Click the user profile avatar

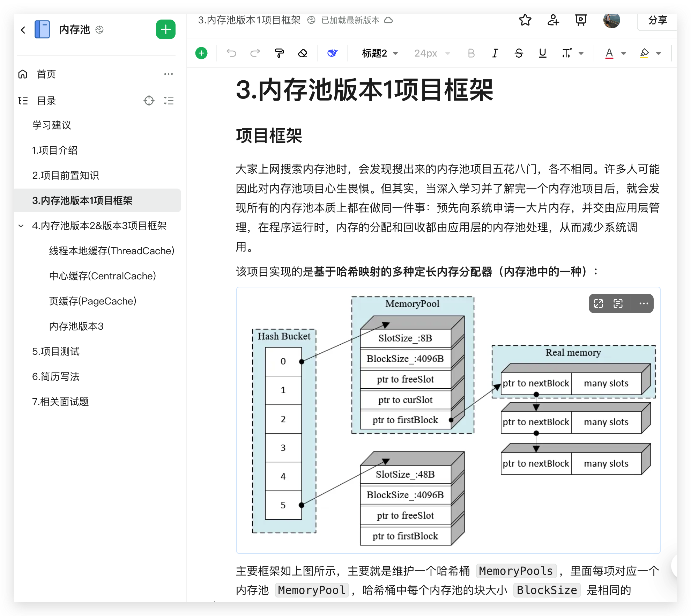(611, 20)
